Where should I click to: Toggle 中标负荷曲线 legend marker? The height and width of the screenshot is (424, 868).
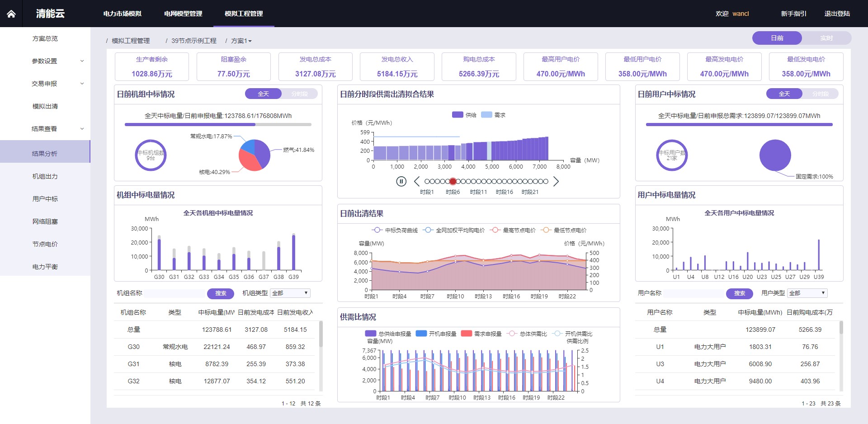[377, 230]
